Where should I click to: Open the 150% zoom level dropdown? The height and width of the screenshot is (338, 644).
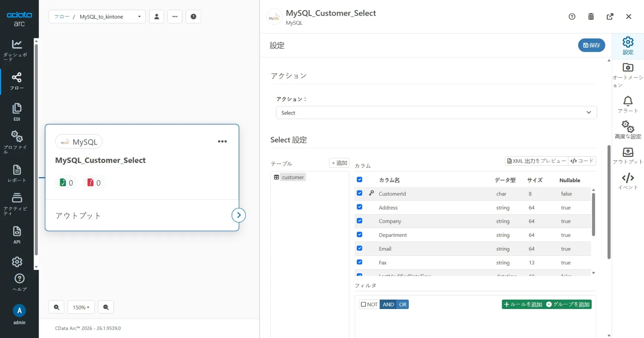coord(81,307)
